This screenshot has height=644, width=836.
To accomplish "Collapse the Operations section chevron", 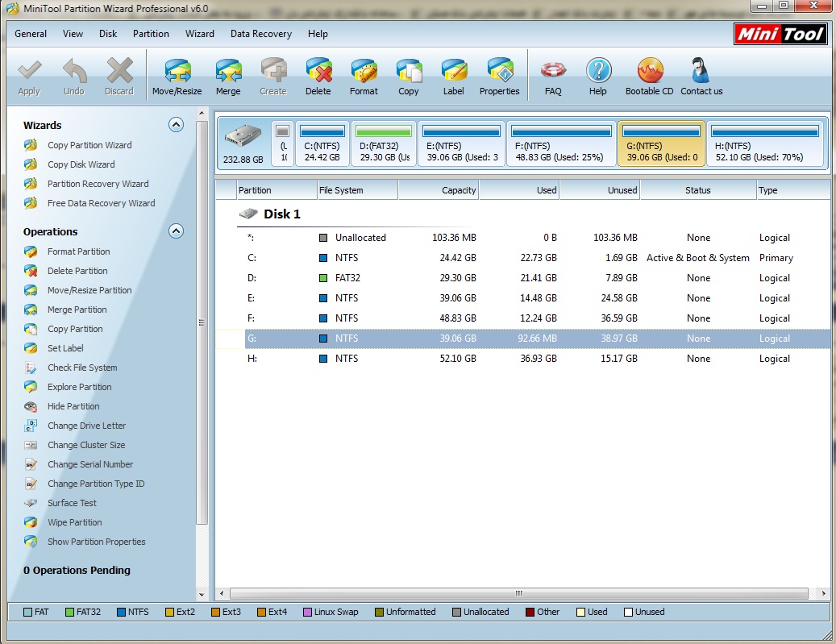I will click(x=176, y=231).
